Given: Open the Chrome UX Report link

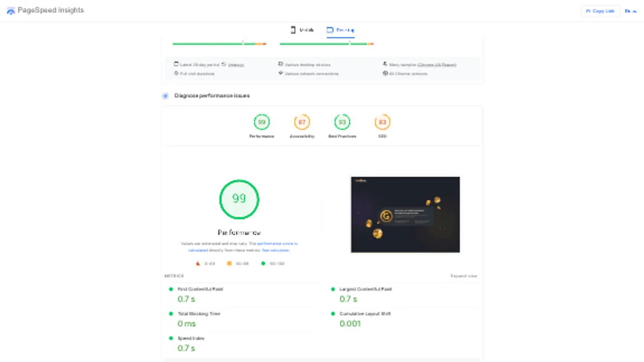Looking at the screenshot, I should (437, 65).
